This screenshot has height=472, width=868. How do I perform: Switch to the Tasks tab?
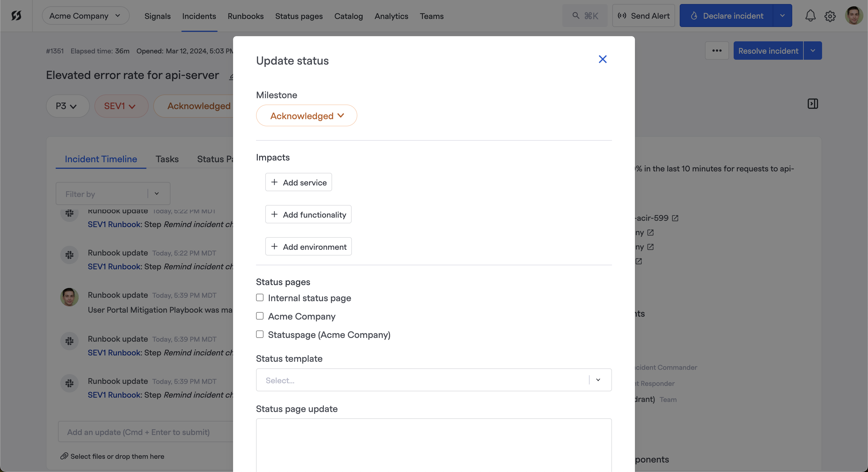(x=167, y=159)
